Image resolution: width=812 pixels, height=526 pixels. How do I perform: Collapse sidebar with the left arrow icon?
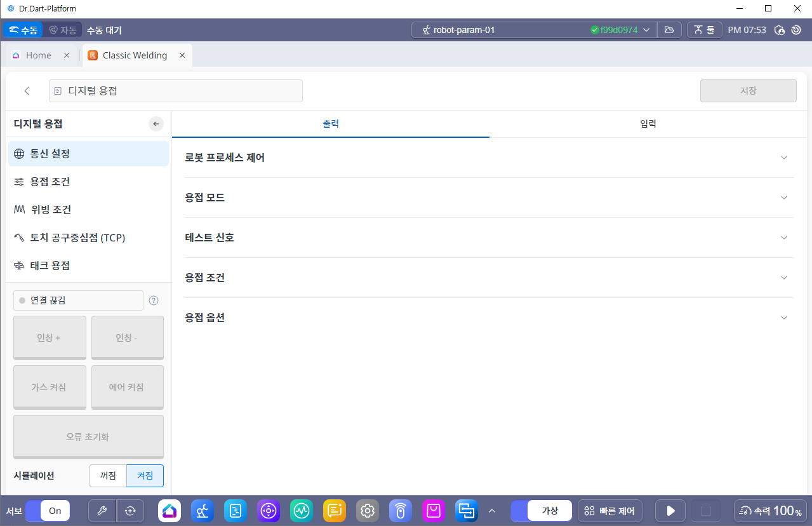(156, 124)
